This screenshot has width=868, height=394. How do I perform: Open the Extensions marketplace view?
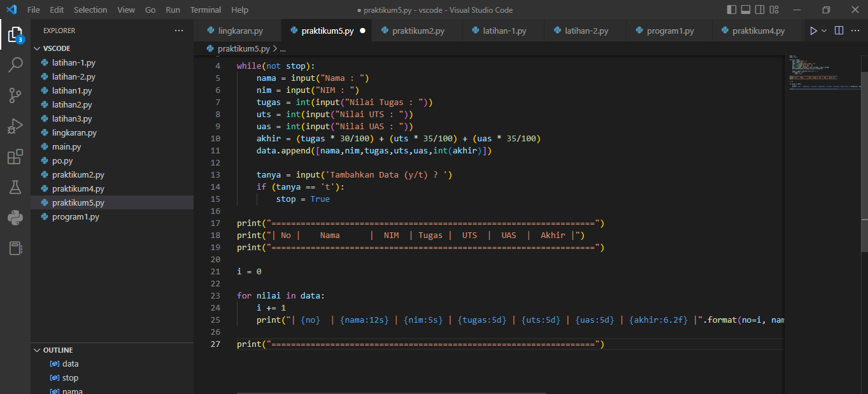pyautogui.click(x=16, y=157)
